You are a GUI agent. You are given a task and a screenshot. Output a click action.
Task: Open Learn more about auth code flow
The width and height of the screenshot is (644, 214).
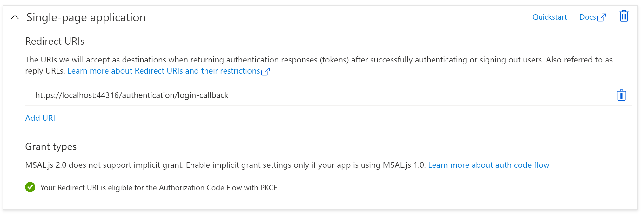[489, 165]
